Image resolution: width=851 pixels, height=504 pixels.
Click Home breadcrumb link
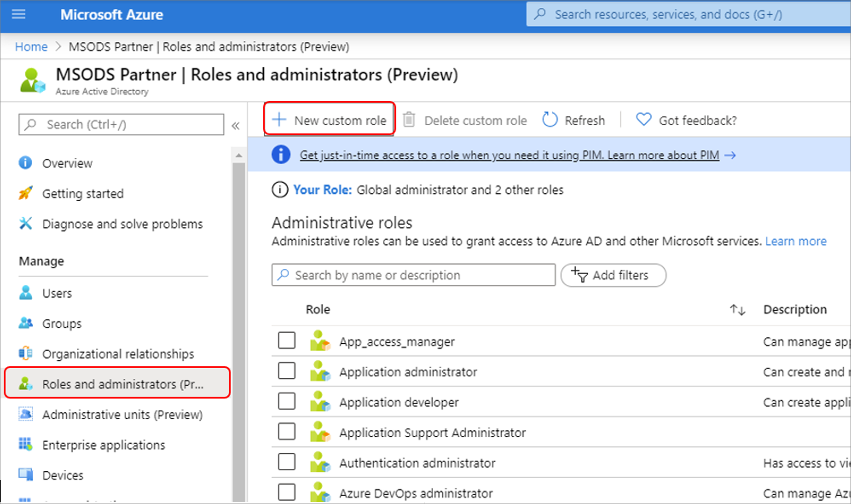pos(31,46)
